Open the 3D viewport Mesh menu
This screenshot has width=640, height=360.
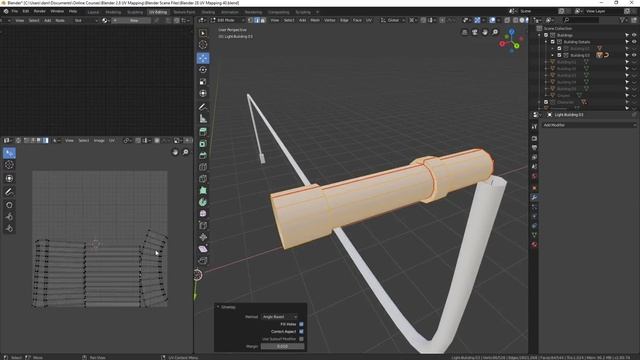pos(315,20)
